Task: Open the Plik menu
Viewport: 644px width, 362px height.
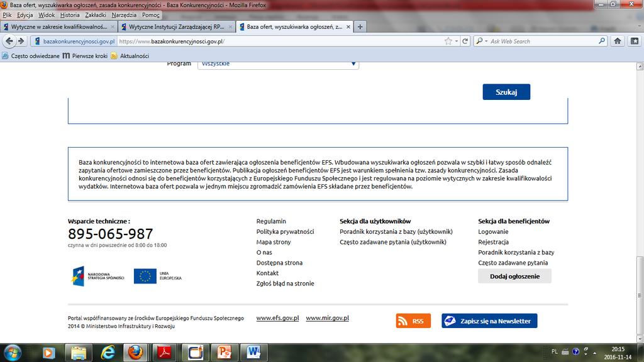Action: pos(7,15)
